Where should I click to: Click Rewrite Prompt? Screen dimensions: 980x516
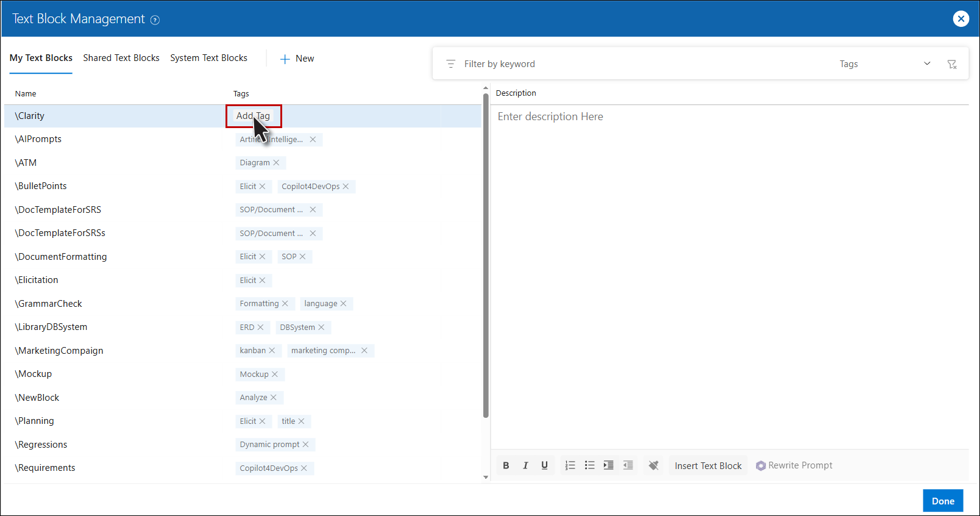click(x=794, y=465)
